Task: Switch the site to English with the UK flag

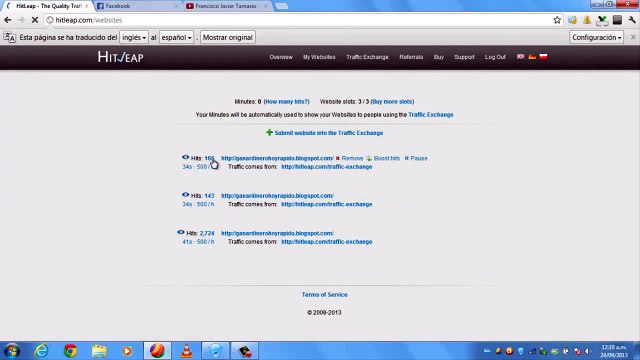Action: [x=520, y=57]
